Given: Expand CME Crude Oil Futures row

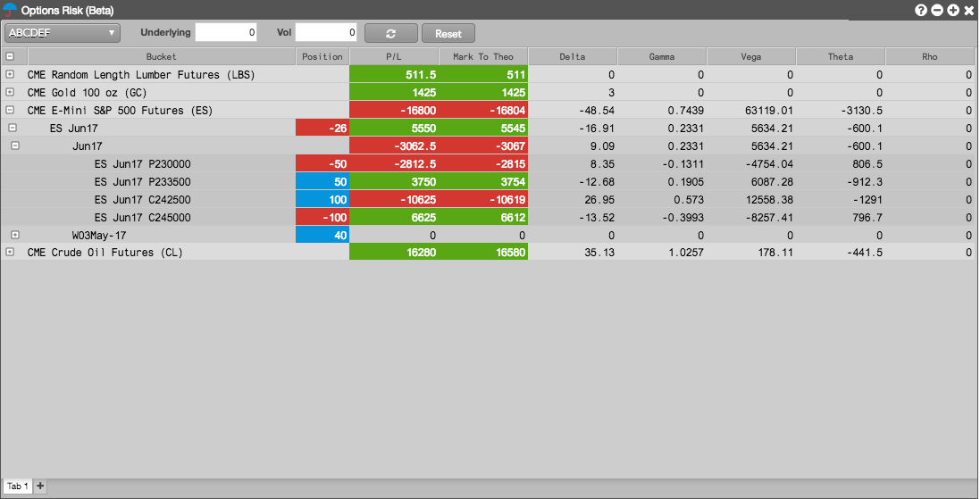Looking at the screenshot, I should point(9,253).
